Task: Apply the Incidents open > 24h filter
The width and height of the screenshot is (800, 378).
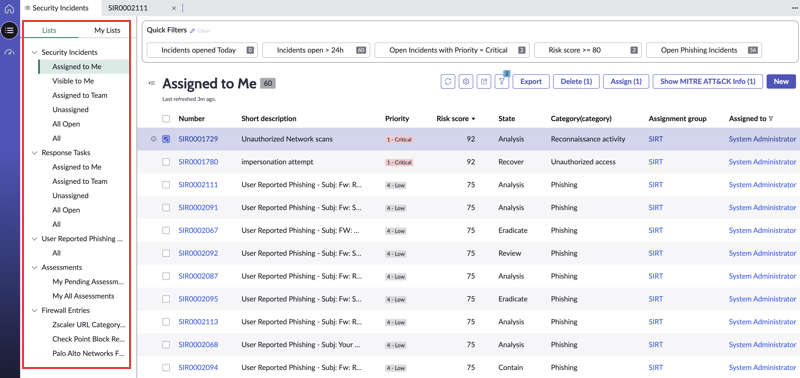Action: (x=316, y=50)
